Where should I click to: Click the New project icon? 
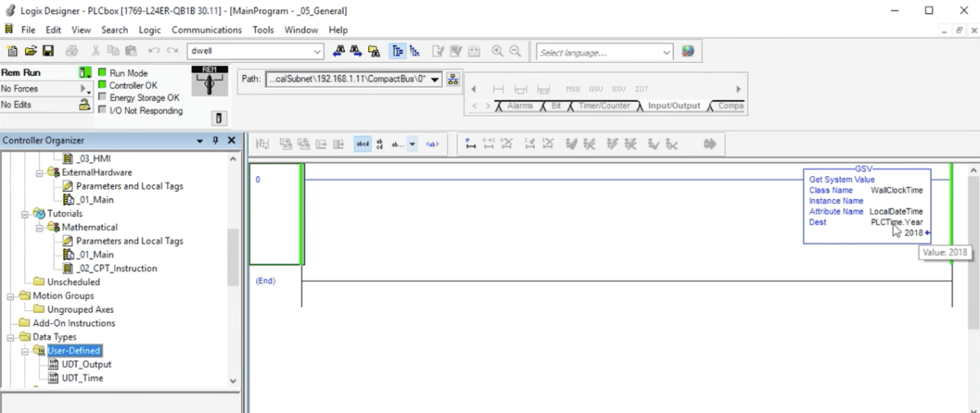[x=12, y=51]
